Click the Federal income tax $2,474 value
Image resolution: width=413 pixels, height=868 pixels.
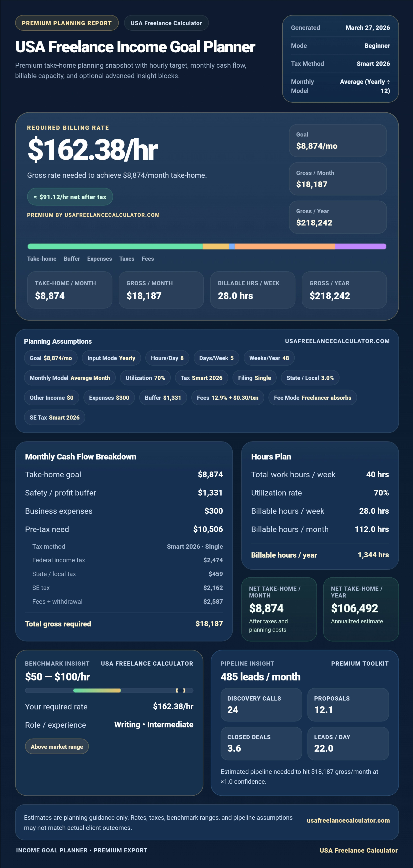pos(213,560)
